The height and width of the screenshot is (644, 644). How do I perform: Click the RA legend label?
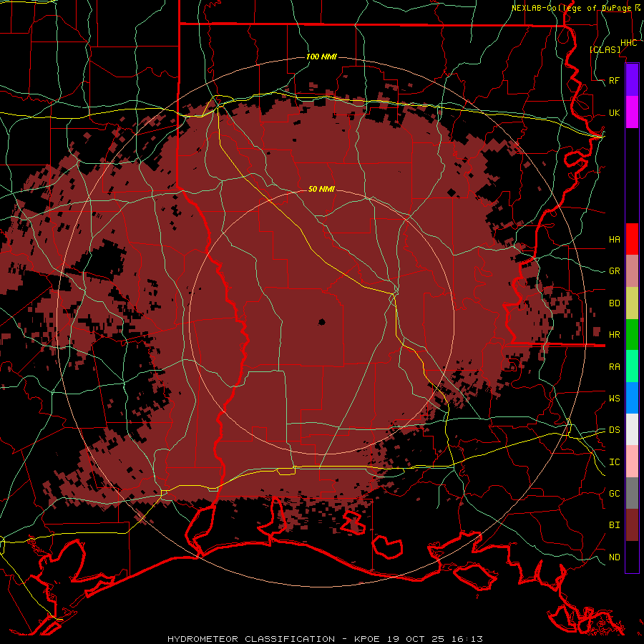point(614,366)
